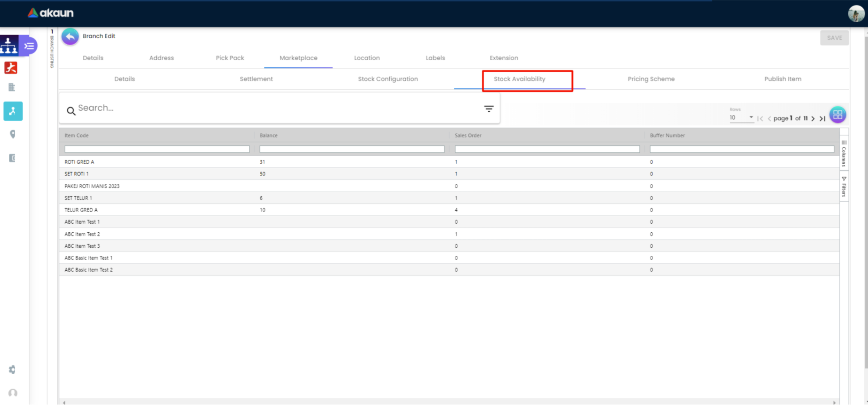Click the back arrow beside Branch Edit

[70, 37]
